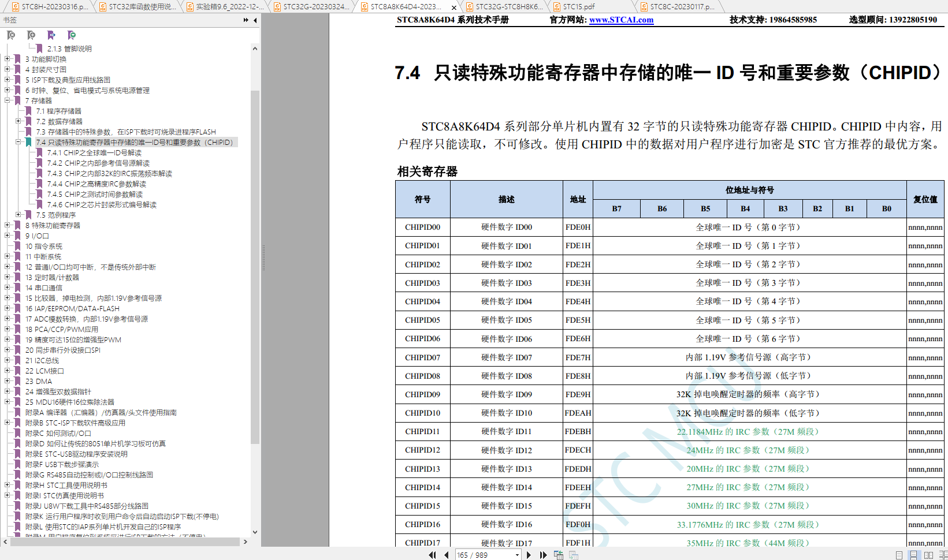Switch to single page view mode
Viewport: 948px width, 560px height.
[x=899, y=555]
